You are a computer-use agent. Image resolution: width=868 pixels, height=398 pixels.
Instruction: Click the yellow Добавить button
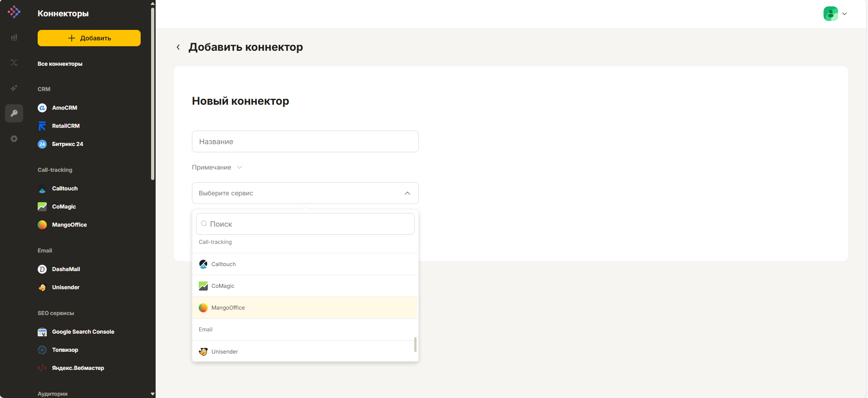pyautogui.click(x=89, y=38)
